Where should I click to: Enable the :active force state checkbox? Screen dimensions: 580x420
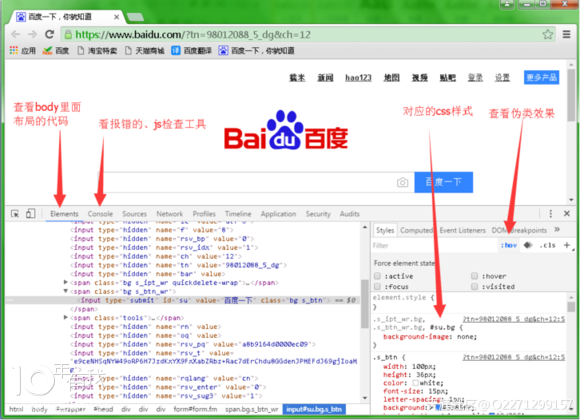pyautogui.click(x=377, y=276)
